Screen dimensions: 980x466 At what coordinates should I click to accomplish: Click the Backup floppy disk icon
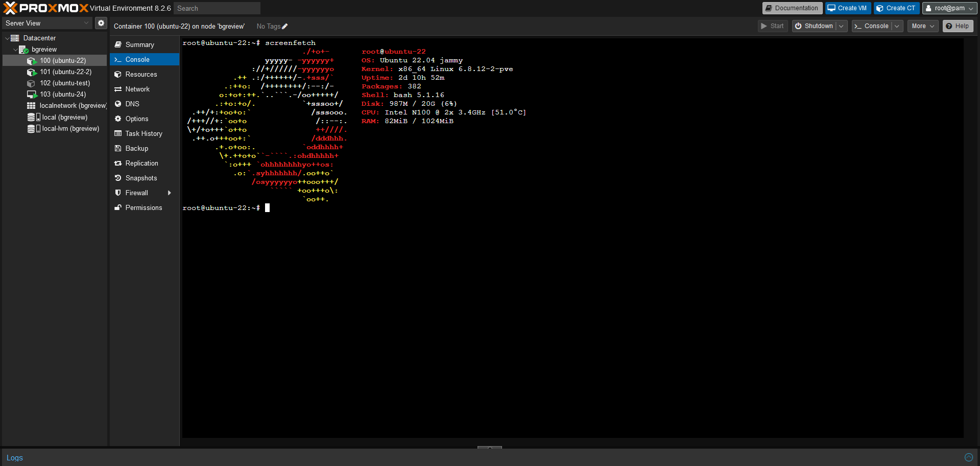click(x=118, y=148)
